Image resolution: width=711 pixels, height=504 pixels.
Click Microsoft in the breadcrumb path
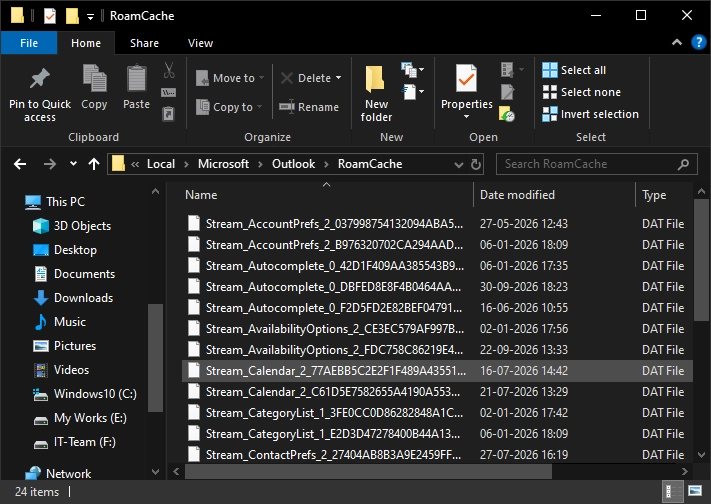(x=223, y=164)
